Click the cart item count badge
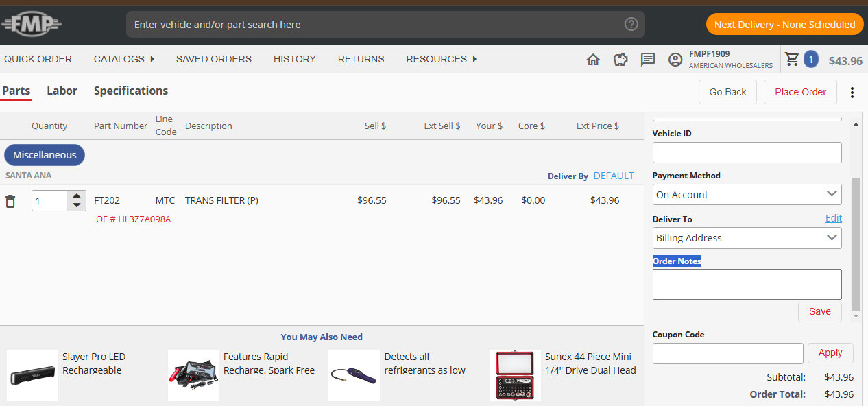 [810, 60]
